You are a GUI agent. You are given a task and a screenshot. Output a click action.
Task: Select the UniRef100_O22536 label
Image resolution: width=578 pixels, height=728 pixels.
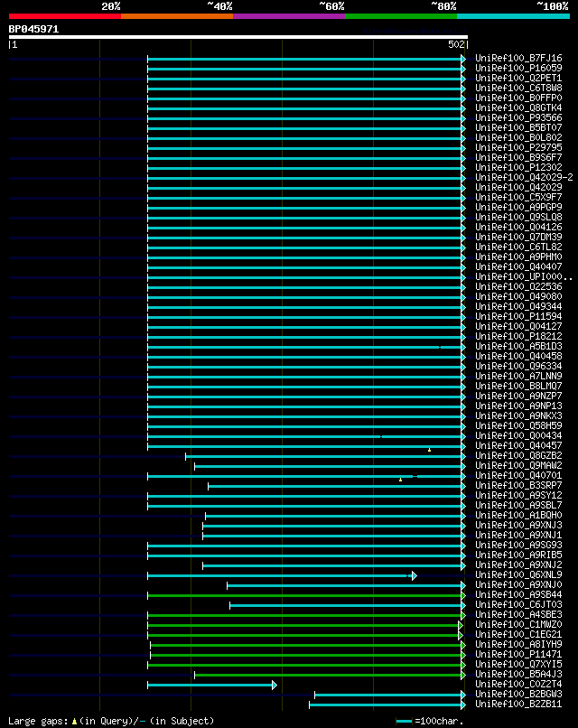[x=518, y=287]
